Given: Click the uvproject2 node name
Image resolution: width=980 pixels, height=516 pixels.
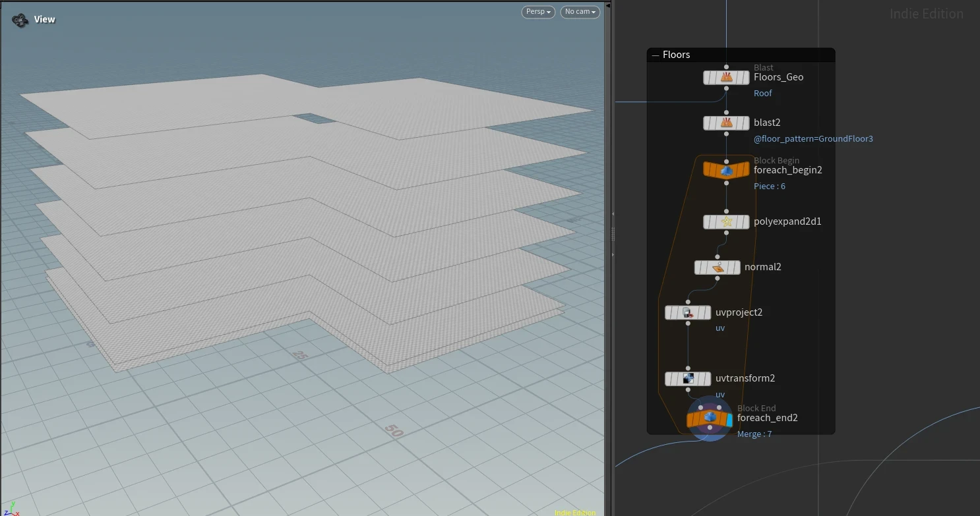Looking at the screenshot, I should (739, 312).
